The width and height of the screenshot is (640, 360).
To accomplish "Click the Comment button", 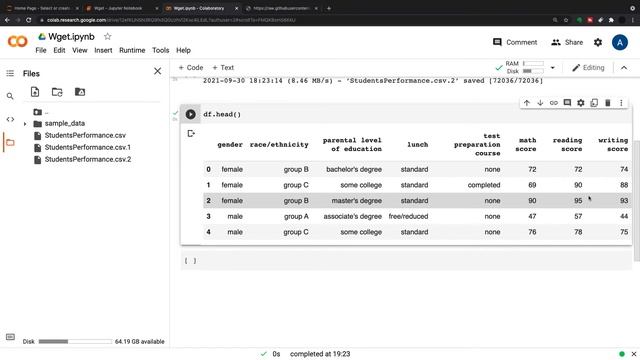I will click(515, 42).
